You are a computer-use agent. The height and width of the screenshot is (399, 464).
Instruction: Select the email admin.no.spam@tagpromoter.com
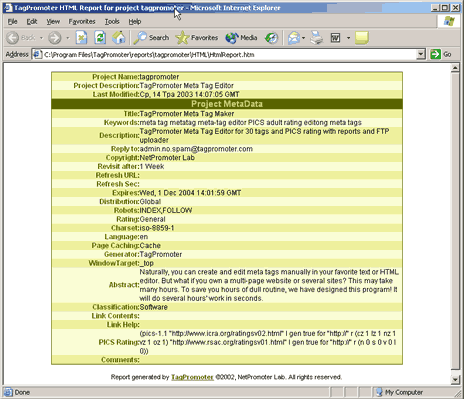point(196,149)
